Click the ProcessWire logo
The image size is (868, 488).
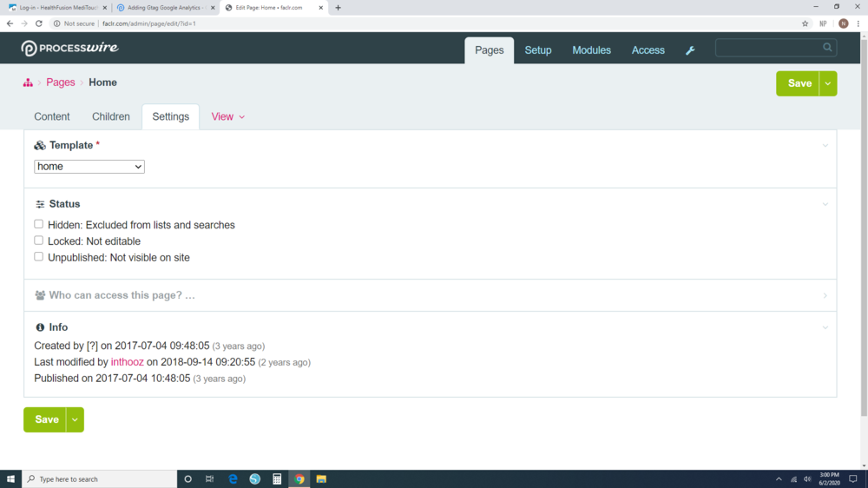click(x=69, y=49)
